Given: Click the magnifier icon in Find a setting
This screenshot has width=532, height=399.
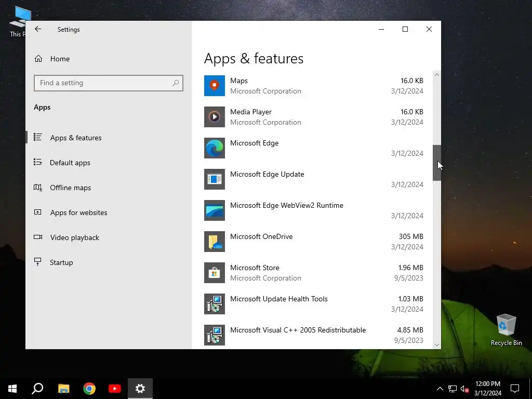Looking at the screenshot, I should 176,83.
